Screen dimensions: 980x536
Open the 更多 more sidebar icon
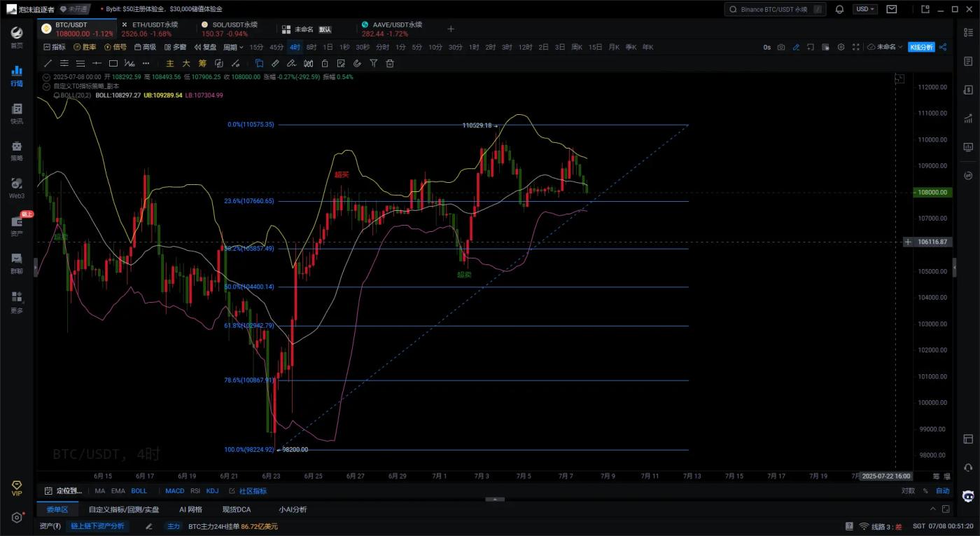(17, 302)
